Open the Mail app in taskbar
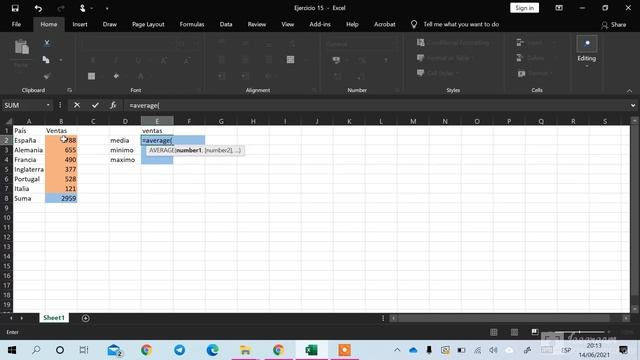640x360 pixels. pyautogui.click(x=114, y=350)
